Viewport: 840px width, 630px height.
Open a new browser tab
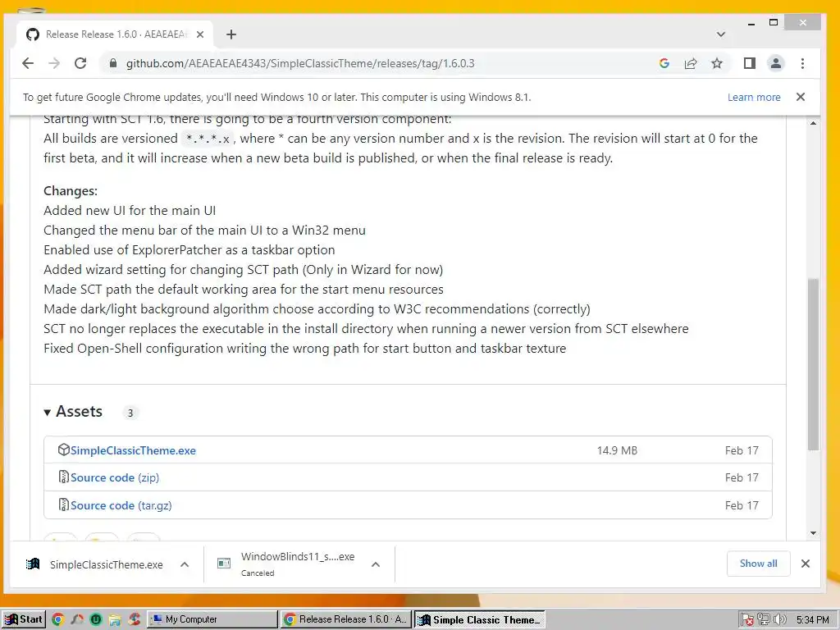[x=231, y=34]
